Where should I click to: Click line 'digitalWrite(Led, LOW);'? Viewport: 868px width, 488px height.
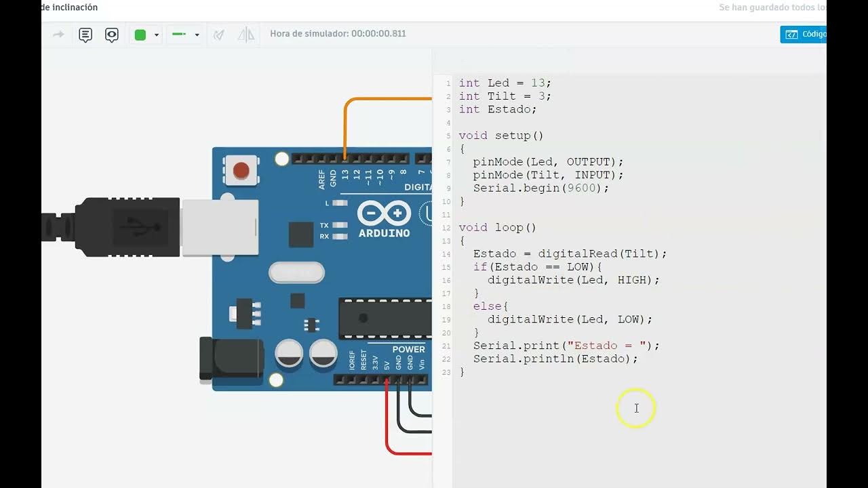coord(570,319)
